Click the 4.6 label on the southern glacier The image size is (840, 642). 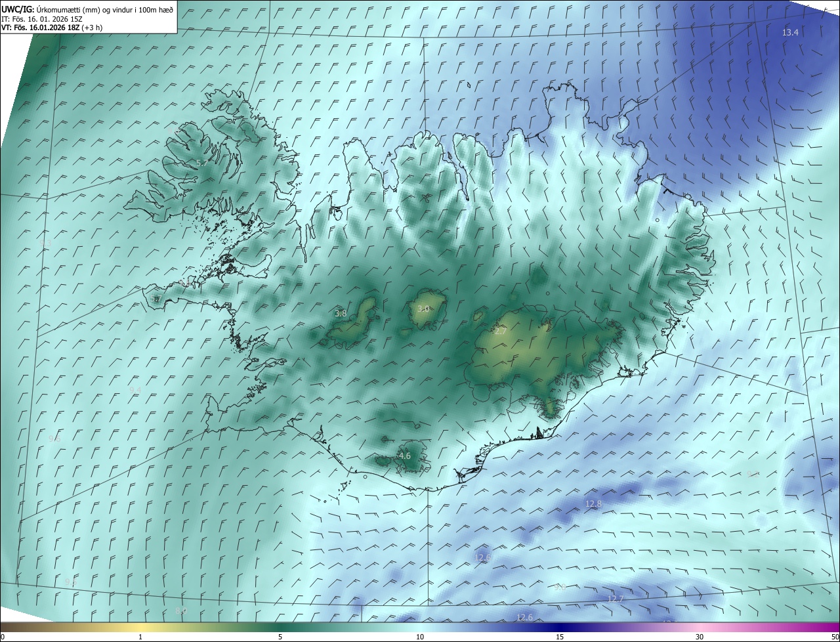[405, 456]
